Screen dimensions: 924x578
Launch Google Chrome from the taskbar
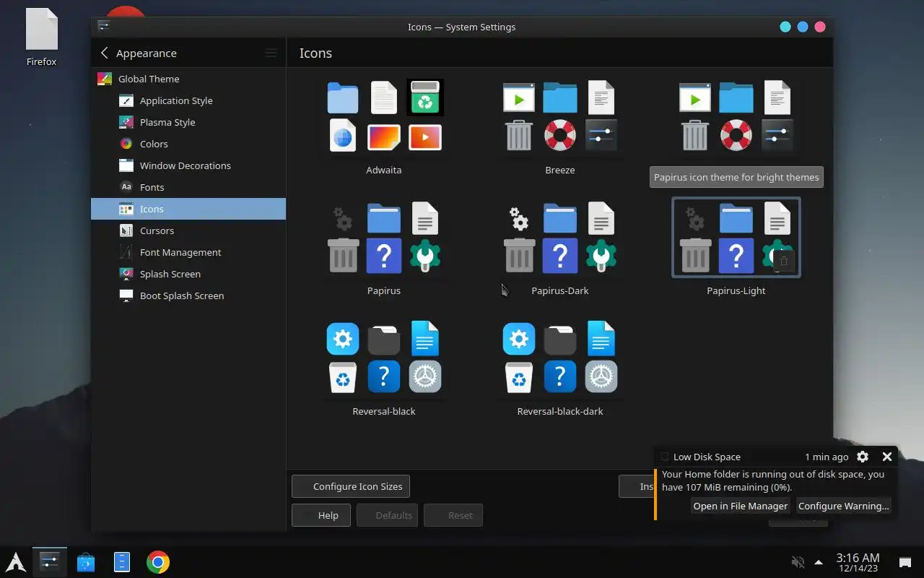coord(158,562)
